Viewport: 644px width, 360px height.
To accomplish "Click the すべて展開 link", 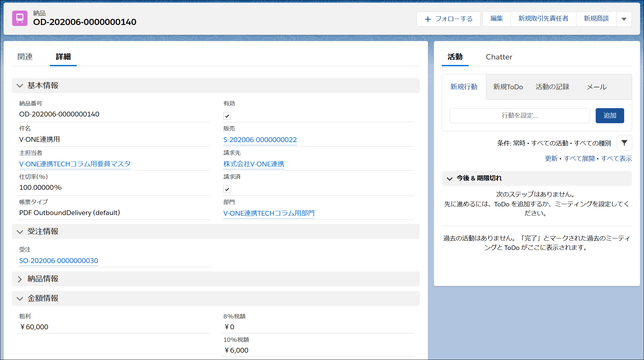I will [579, 159].
